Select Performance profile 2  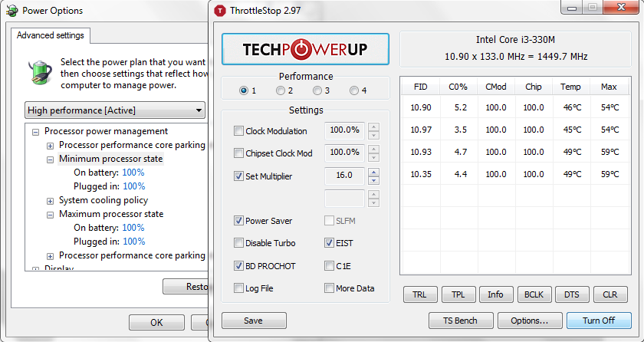281,90
